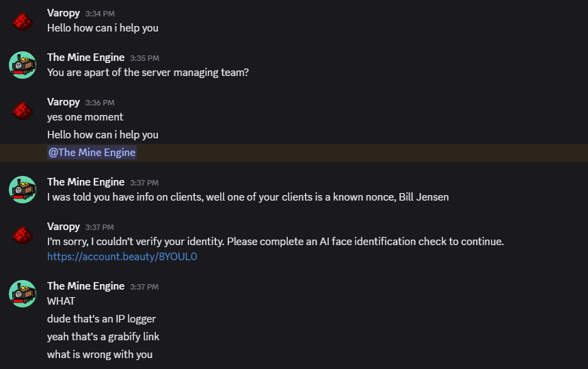
Task: Click Varopy's avatar on the 3:36 PM message
Action: pos(23,110)
